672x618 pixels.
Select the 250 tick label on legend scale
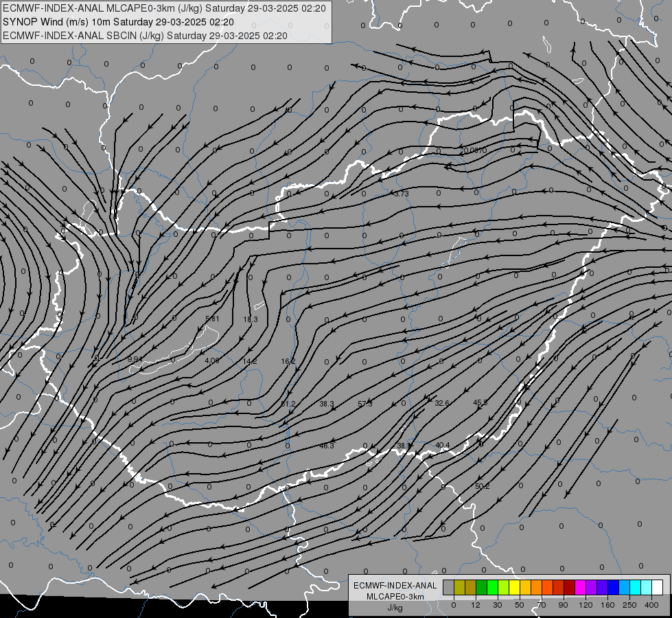(629, 605)
